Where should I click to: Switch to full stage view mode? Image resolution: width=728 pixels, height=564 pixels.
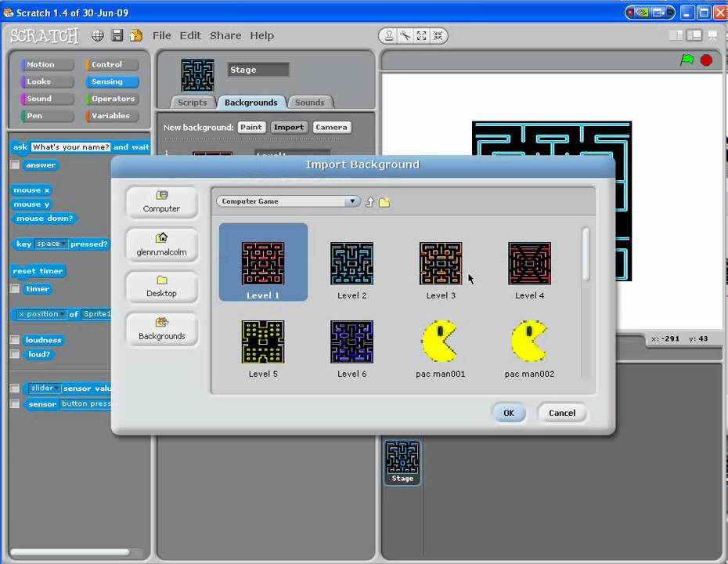pos(694,35)
